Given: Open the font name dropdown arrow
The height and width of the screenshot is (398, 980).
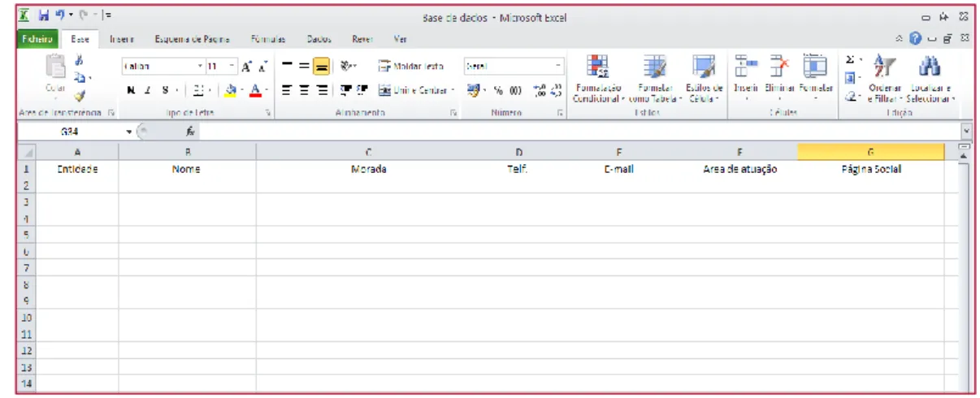Looking at the screenshot, I should tap(201, 67).
